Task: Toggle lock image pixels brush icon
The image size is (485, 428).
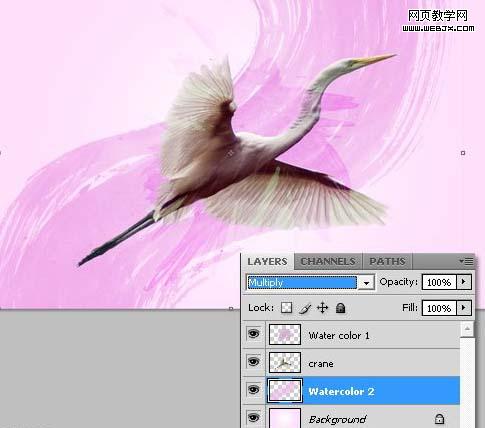Action: 305,308
